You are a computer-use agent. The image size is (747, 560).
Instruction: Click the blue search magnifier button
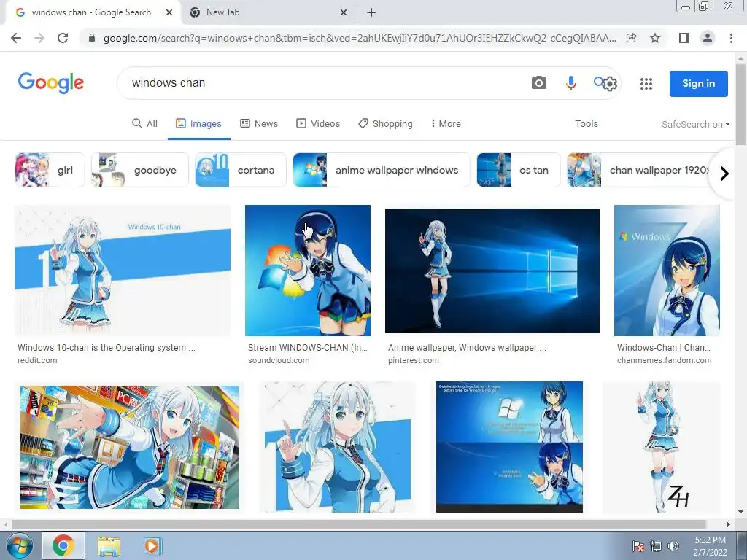click(x=598, y=82)
